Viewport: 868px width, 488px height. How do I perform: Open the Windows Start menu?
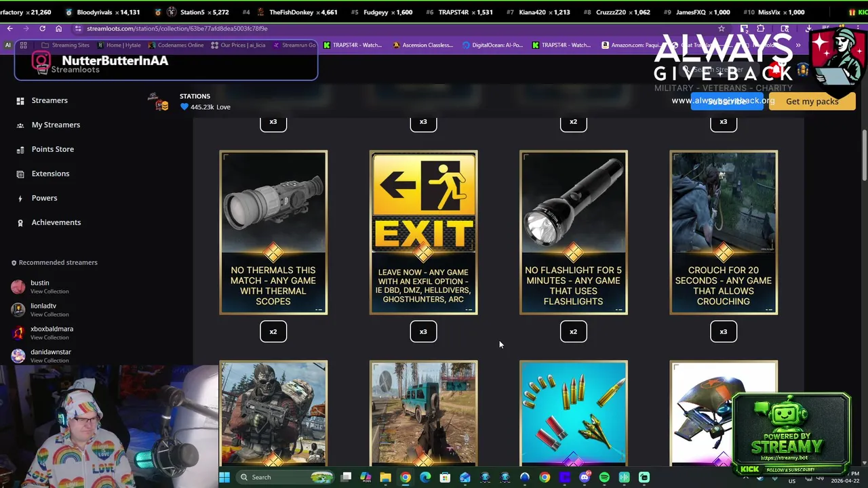pyautogui.click(x=224, y=477)
